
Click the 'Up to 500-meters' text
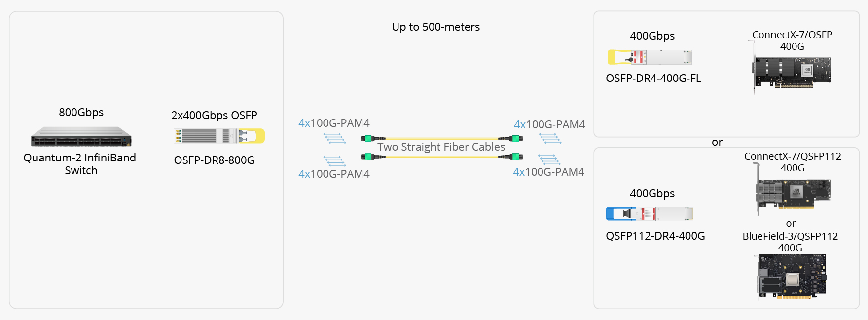[x=436, y=27]
